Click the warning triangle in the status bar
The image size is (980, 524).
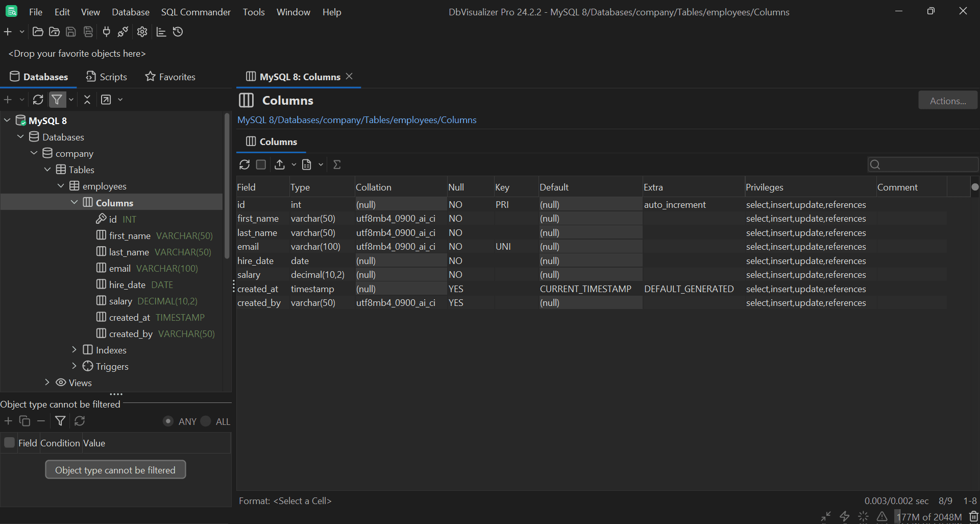click(881, 516)
